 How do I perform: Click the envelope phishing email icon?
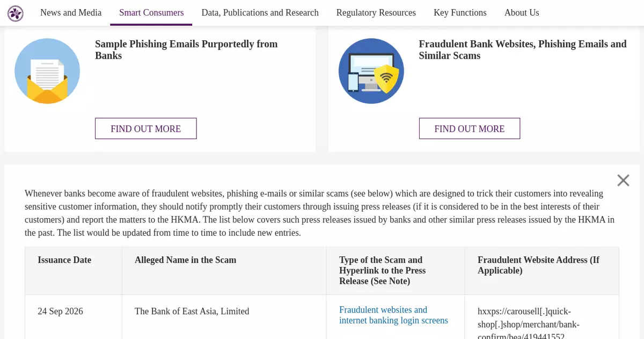47,71
